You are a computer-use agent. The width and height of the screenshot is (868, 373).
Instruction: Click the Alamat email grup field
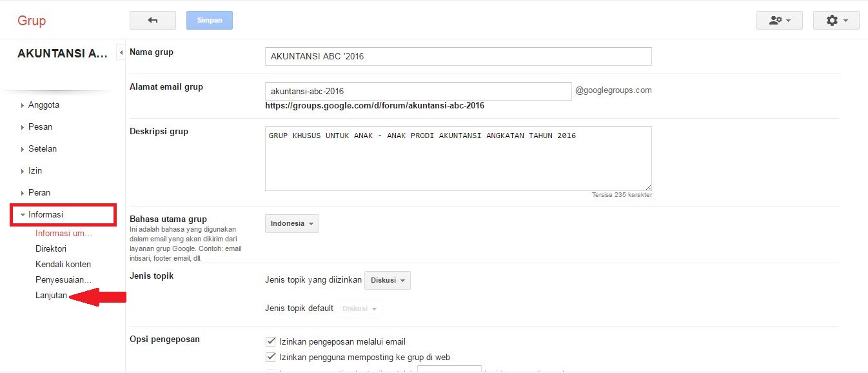[418, 91]
